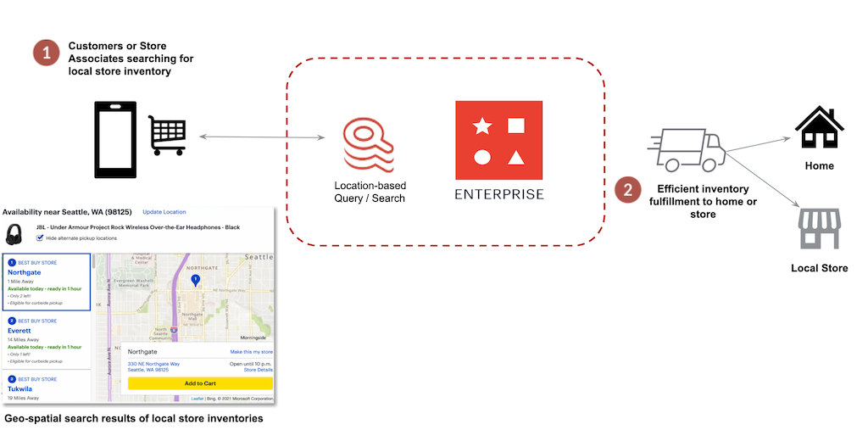Click the Home house icon
Viewport: 868px width, 441px height.
(x=820, y=127)
